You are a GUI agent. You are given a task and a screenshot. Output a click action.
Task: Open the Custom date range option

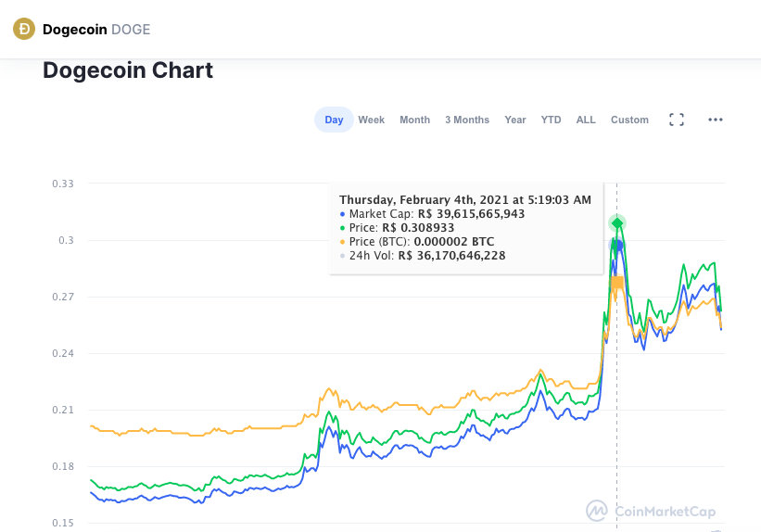[629, 120]
